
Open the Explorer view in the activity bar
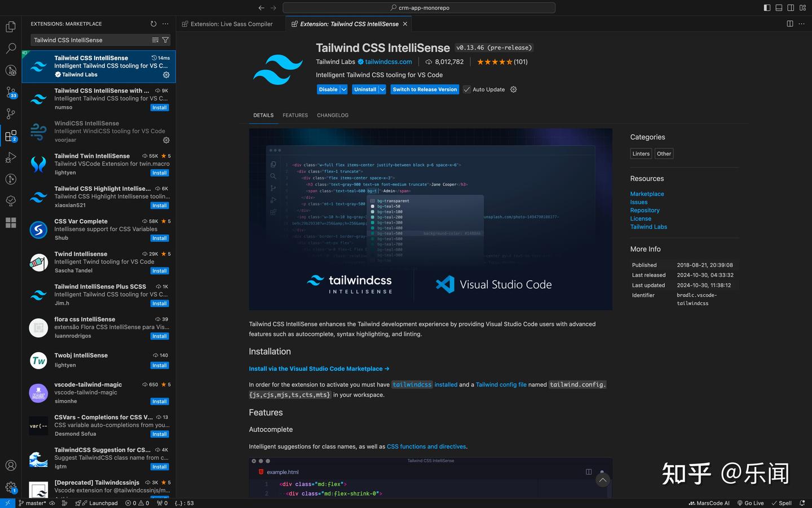click(x=11, y=27)
